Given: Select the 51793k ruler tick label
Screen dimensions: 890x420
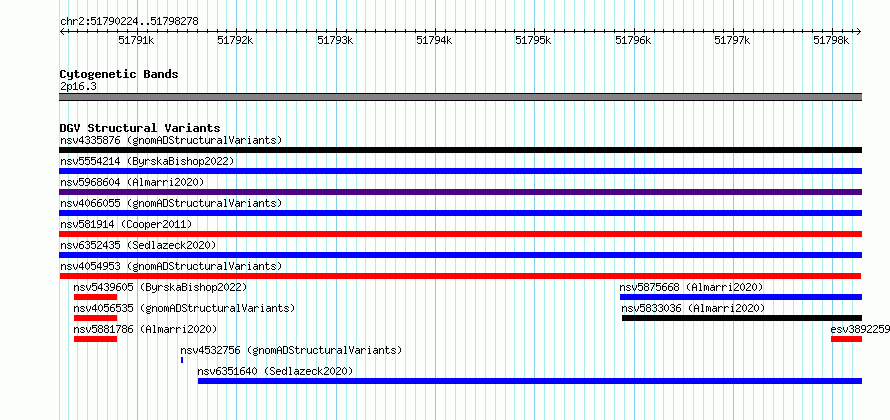Looking at the screenshot, I should (335, 40).
